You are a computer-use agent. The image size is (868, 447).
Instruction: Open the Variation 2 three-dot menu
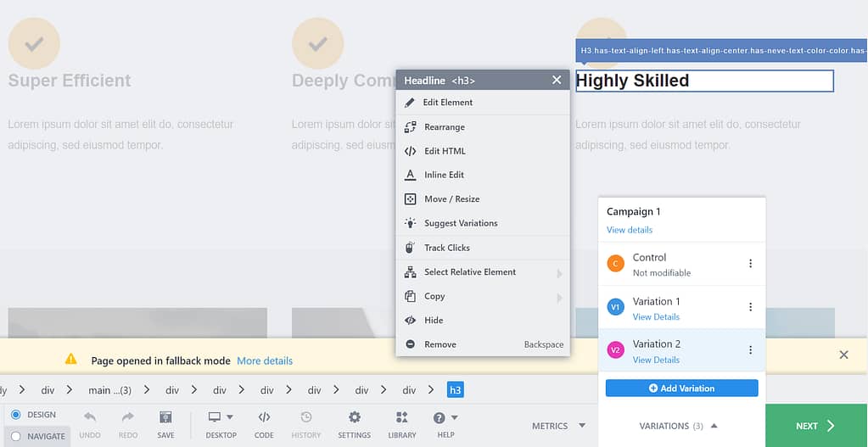[751, 350]
